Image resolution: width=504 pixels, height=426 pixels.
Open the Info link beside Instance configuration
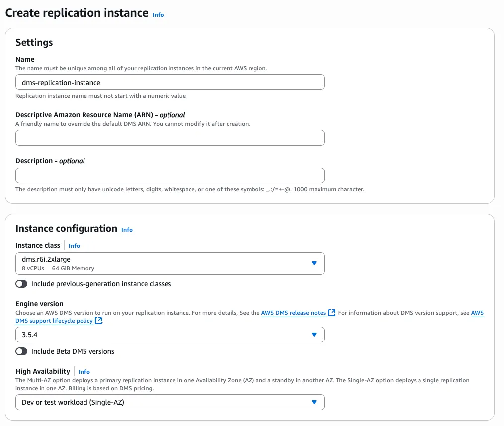(127, 230)
